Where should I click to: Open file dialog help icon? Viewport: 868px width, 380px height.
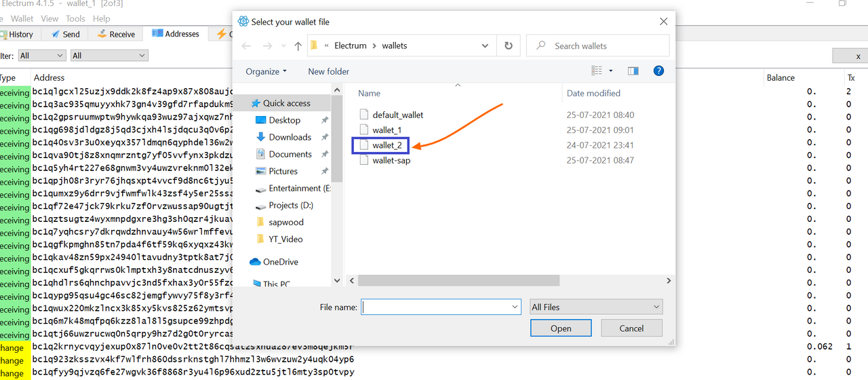(658, 71)
